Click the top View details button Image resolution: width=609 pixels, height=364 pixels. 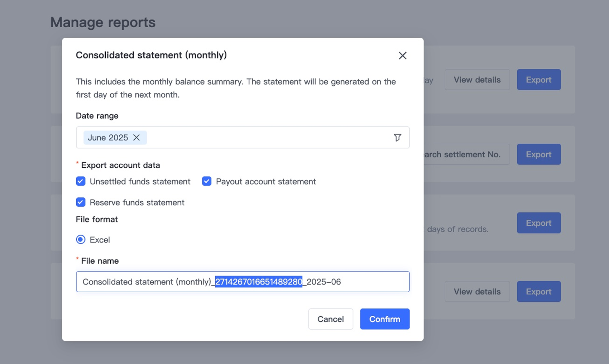click(477, 80)
